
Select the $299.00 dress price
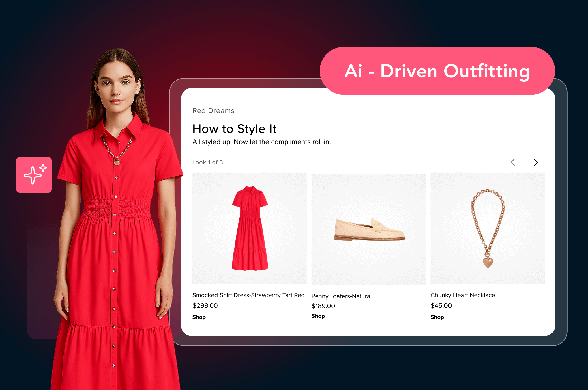click(205, 305)
